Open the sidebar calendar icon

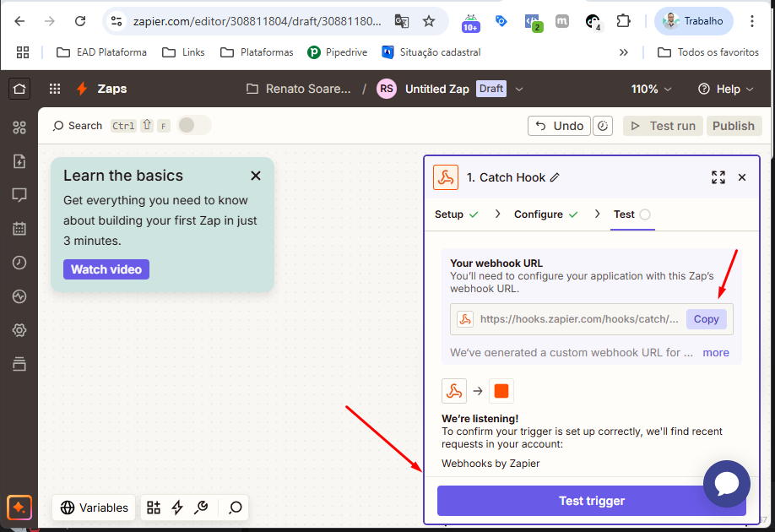[x=19, y=229]
